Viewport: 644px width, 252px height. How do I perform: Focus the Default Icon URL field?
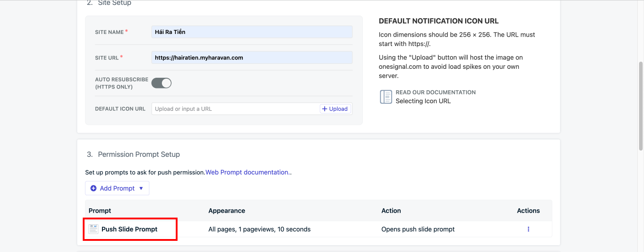(x=235, y=109)
